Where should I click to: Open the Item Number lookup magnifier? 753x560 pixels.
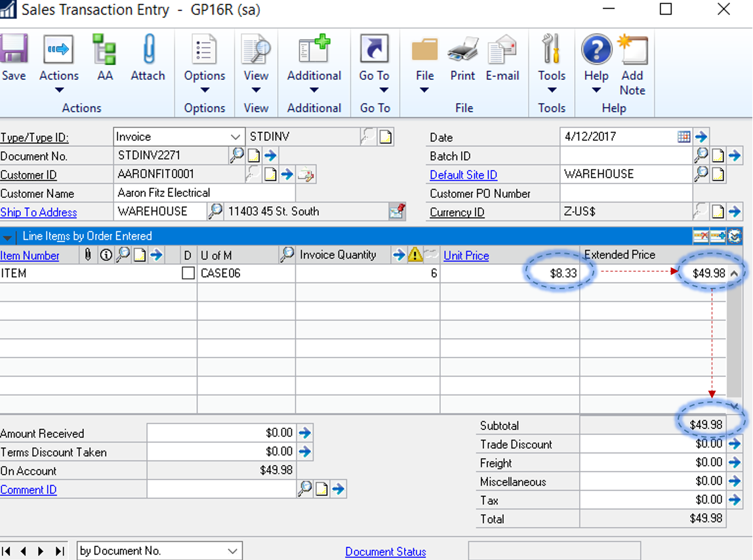(x=121, y=254)
